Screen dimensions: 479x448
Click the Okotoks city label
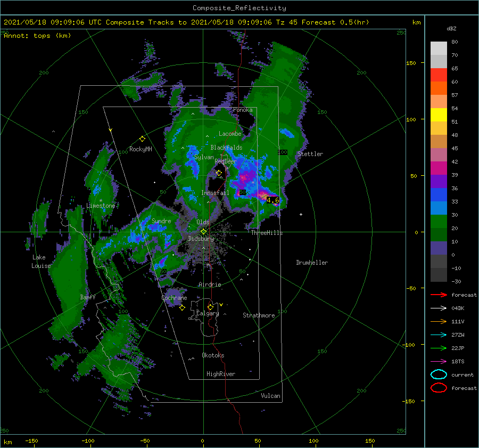tap(213, 355)
